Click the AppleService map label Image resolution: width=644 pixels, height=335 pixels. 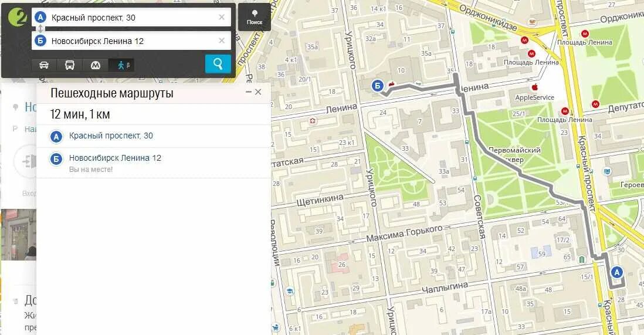click(x=534, y=97)
